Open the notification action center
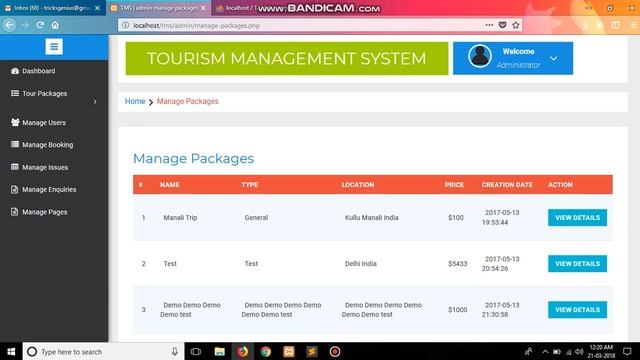 [x=627, y=351]
